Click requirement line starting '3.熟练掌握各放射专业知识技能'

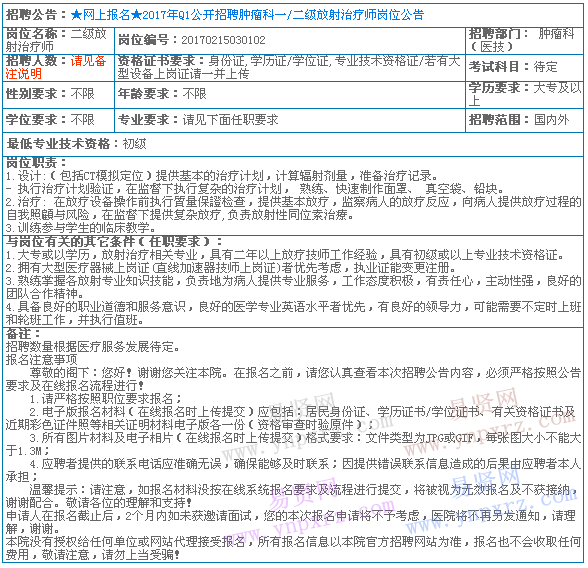(x=293, y=287)
